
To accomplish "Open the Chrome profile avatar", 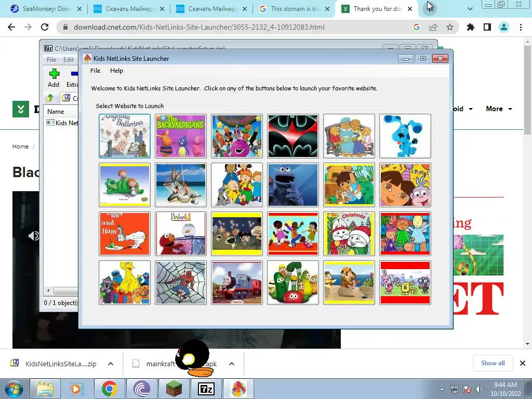I will [x=504, y=27].
